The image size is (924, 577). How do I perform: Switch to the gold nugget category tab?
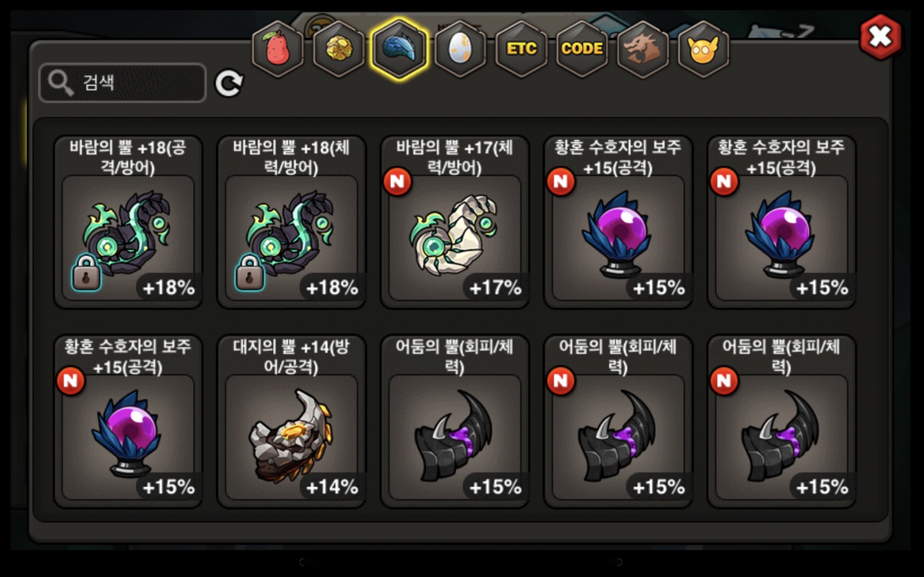pyautogui.click(x=338, y=49)
